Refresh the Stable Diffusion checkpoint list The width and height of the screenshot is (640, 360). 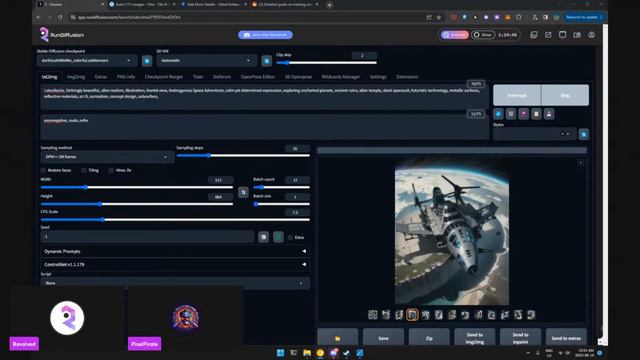(x=147, y=61)
